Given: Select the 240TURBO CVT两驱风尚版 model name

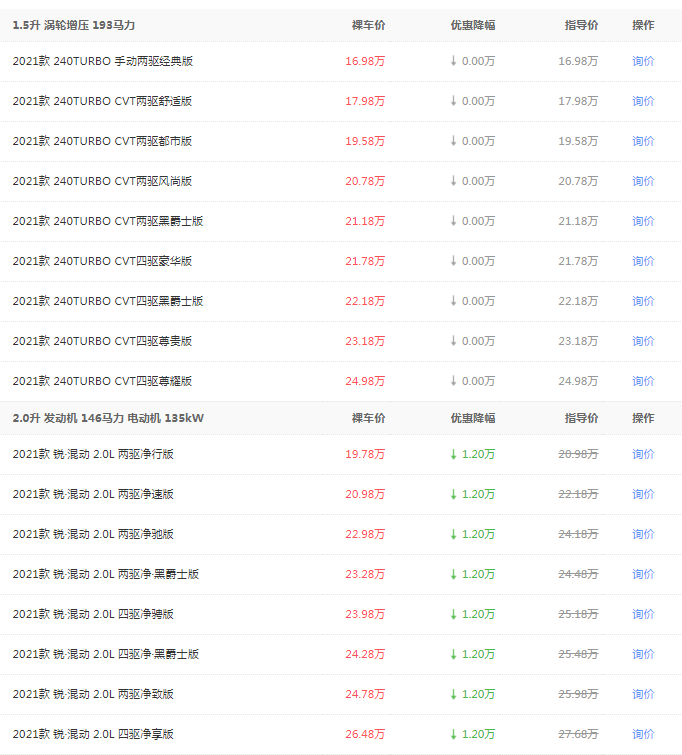Looking at the screenshot, I should (x=102, y=181).
